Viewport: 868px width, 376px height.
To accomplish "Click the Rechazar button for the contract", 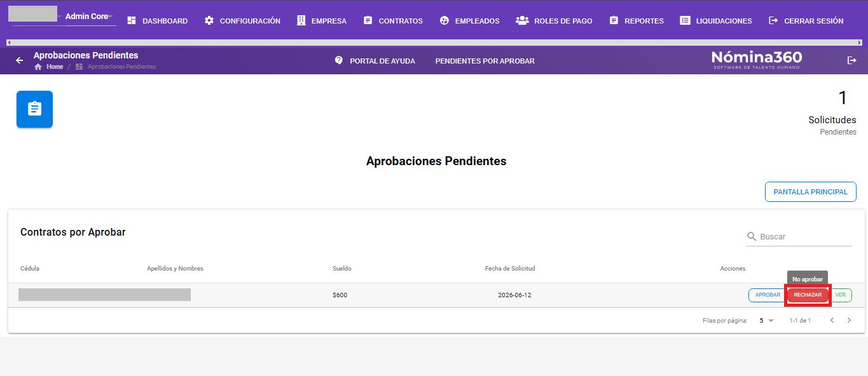I will (808, 295).
